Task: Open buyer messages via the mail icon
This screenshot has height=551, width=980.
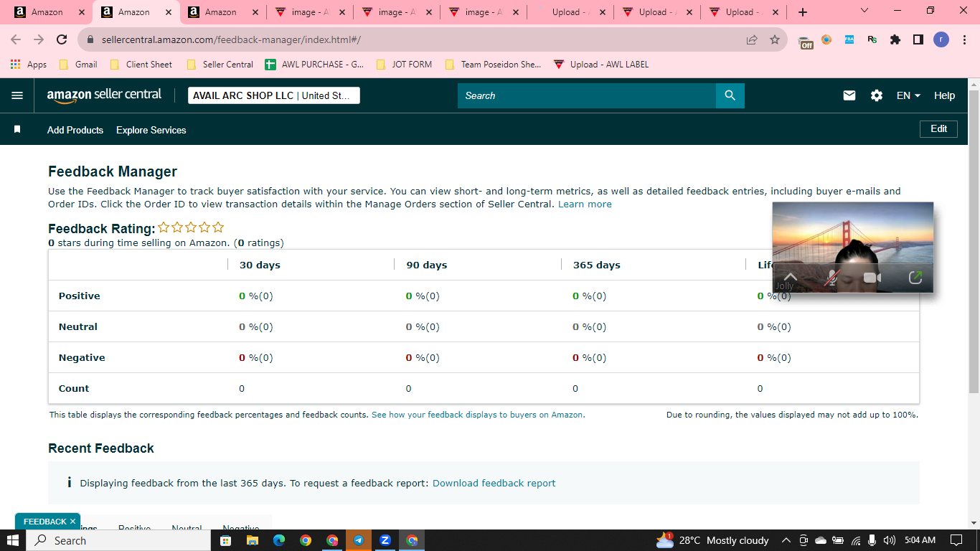Action: point(849,95)
